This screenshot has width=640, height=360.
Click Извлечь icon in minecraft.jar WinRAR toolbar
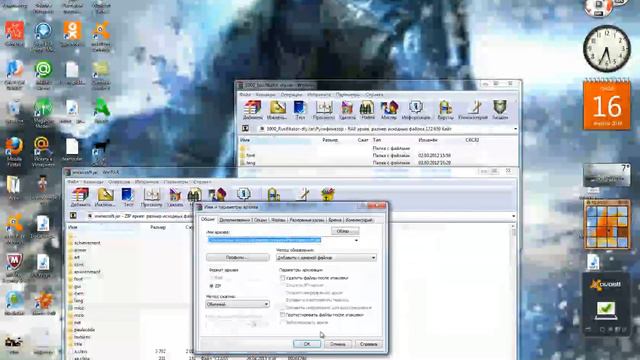click(x=105, y=197)
